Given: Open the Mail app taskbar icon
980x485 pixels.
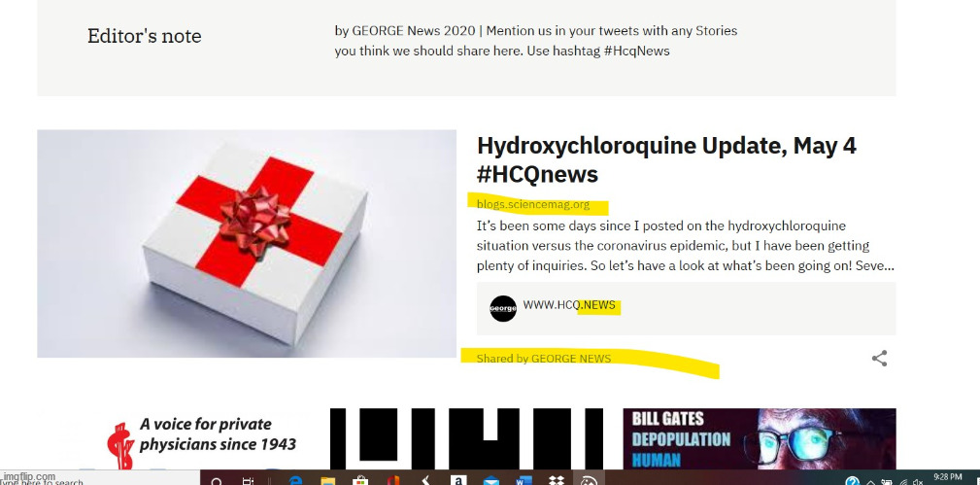Looking at the screenshot, I should click(x=490, y=481).
